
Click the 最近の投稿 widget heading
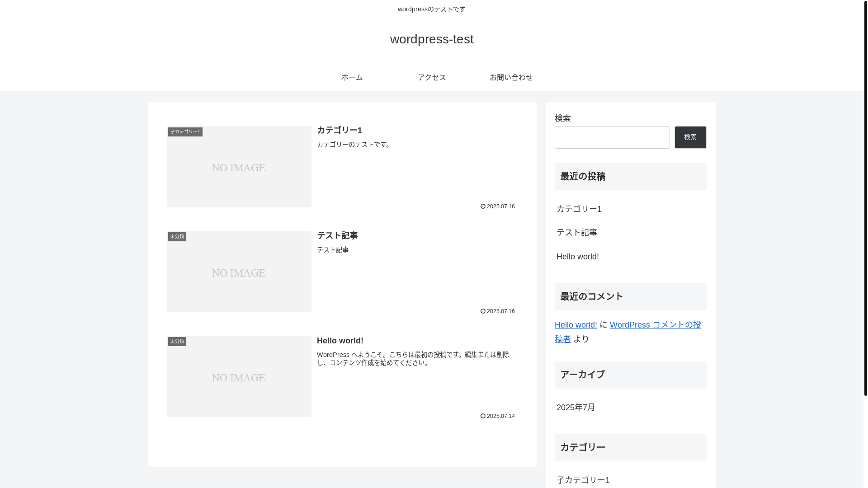point(631,177)
